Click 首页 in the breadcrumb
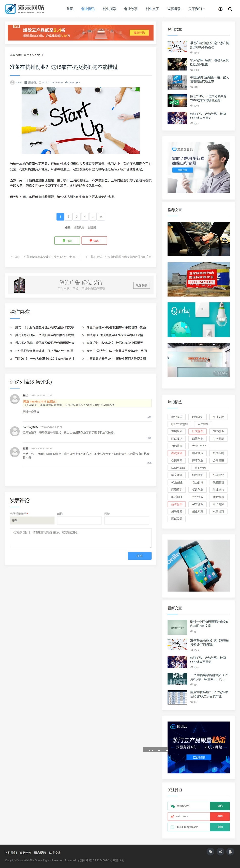This screenshot has width=240, height=868. click(x=26, y=55)
